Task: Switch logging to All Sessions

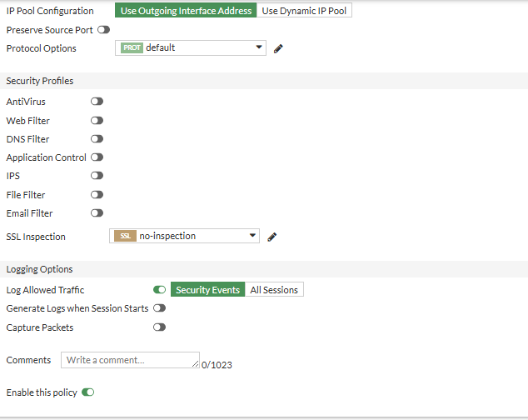Action: (274, 290)
